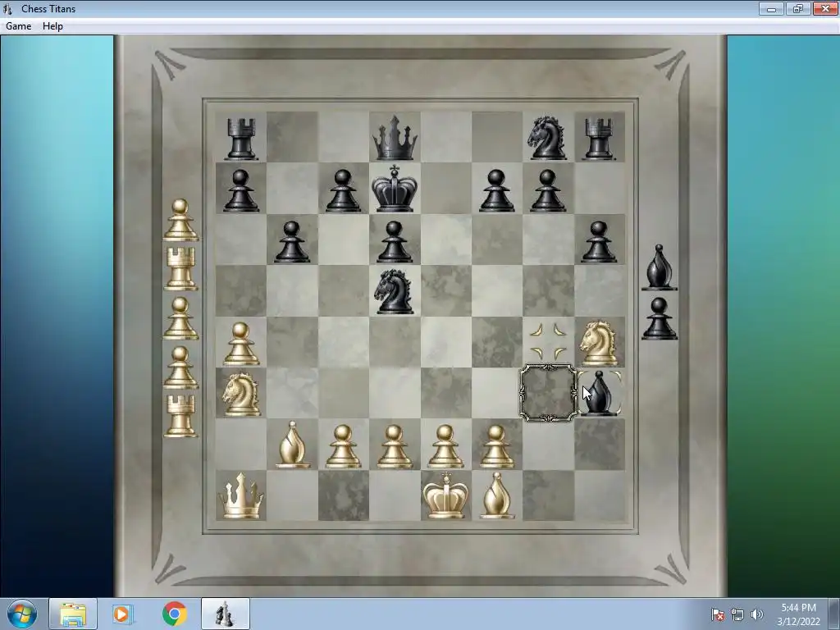840x630 pixels.
Task: Close the Chess Titans window
Action: [825, 8]
